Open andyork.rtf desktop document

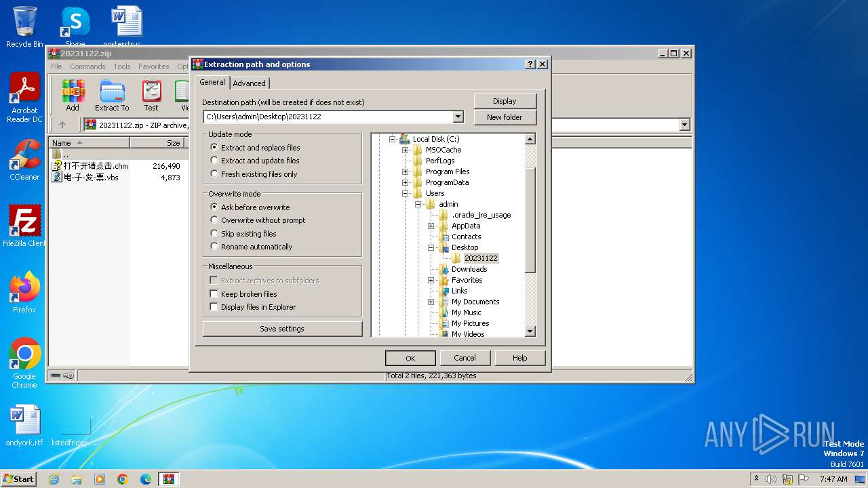24,426
